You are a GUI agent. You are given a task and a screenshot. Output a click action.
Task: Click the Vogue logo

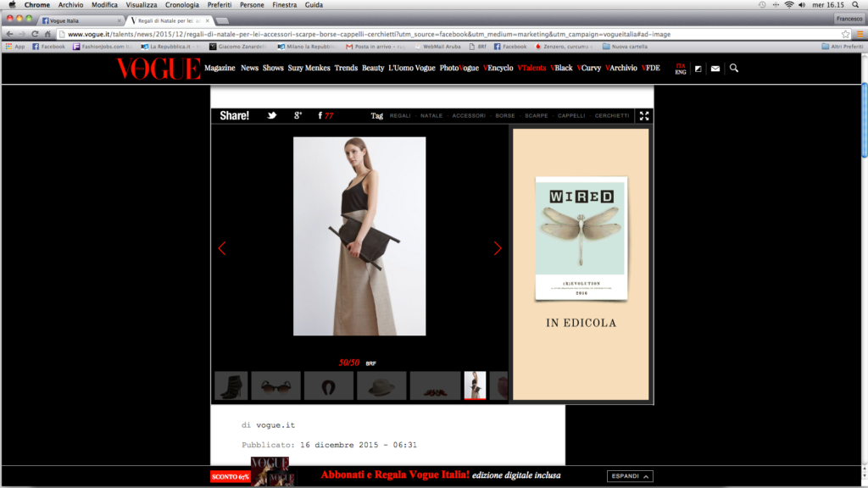point(159,69)
